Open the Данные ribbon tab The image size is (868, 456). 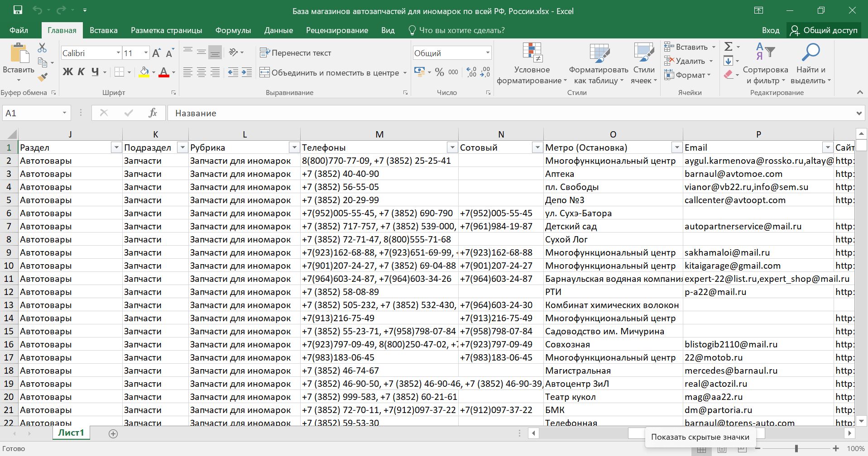point(278,30)
